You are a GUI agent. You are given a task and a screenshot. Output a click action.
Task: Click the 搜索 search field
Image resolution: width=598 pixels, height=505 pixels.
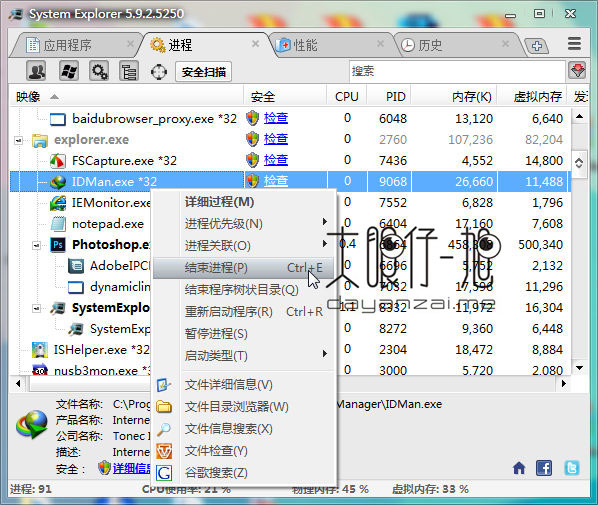coord(457,71)
